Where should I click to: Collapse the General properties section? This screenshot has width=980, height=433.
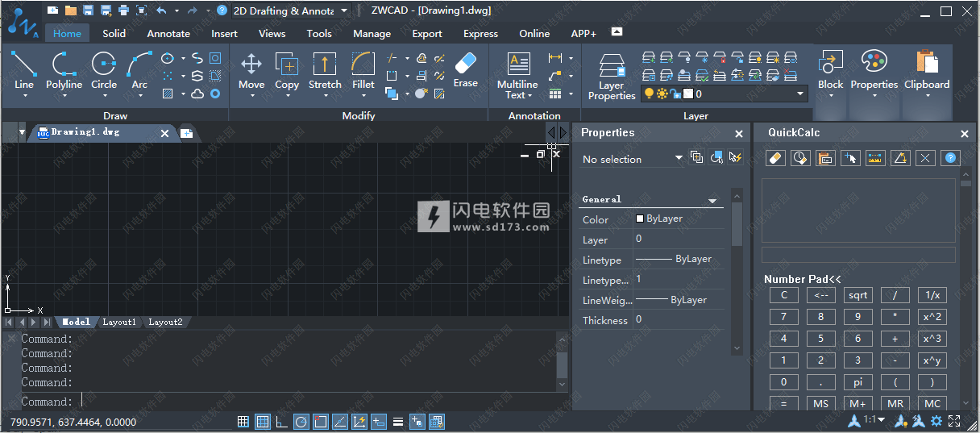[712, 200]
